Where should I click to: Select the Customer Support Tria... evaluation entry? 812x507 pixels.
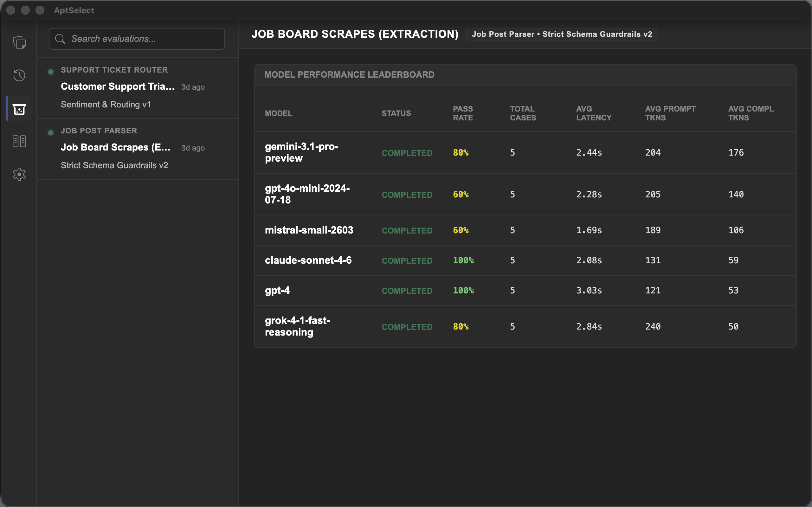[x=138, y=88]
